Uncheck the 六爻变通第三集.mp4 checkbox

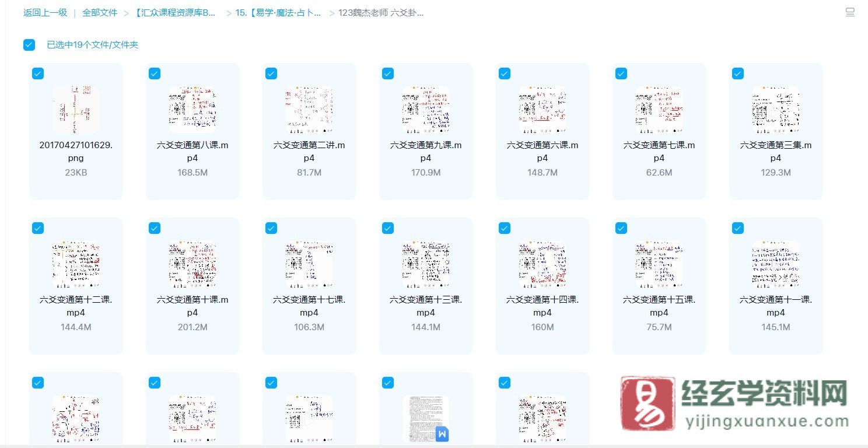tap(737, 73)
